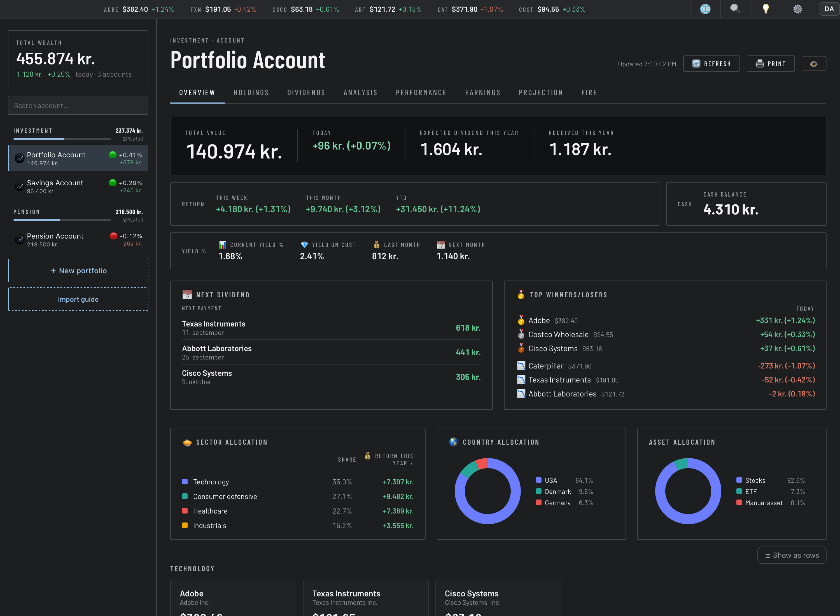840x616 pixels.
Task: Click Healthcare sector color swatch
Action: click(185, 511)
